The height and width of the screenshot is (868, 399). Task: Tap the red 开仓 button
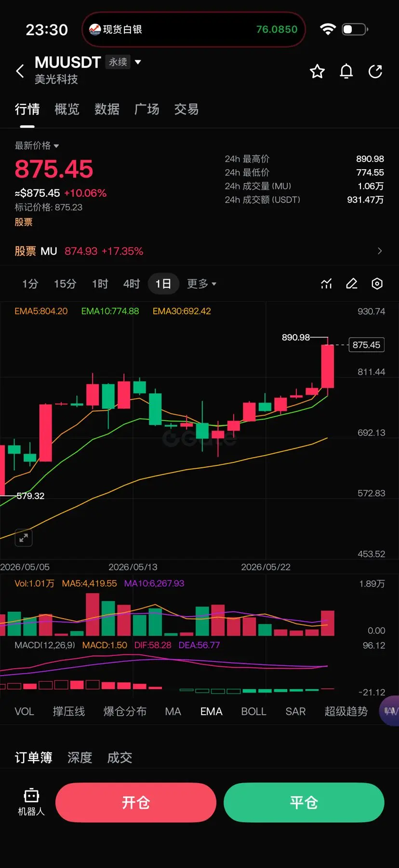(x=136, y=802)
